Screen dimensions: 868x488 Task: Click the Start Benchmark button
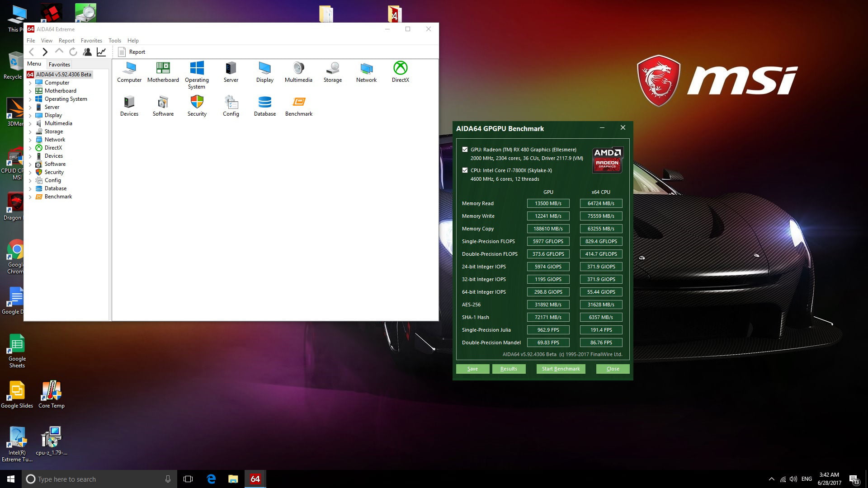click(x=561, y=369)
